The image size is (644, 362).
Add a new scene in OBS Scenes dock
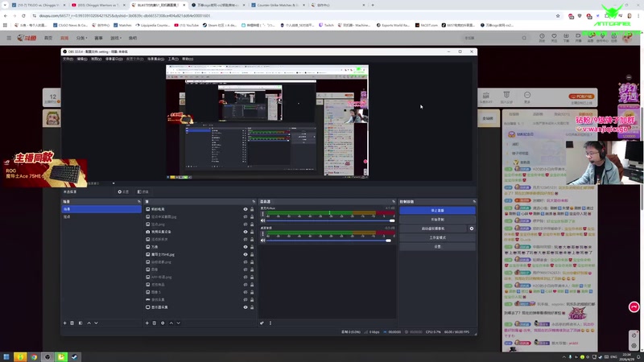tap(64, 323)
